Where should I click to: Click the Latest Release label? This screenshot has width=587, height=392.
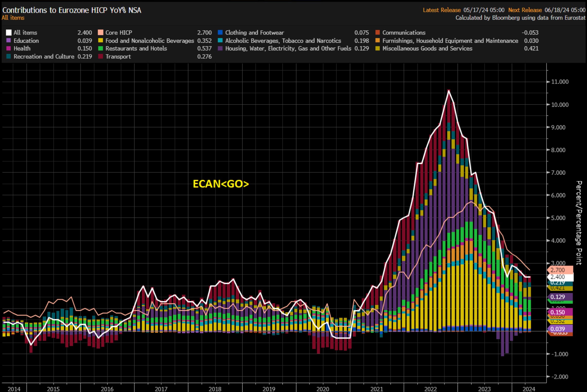pos(441,10)
